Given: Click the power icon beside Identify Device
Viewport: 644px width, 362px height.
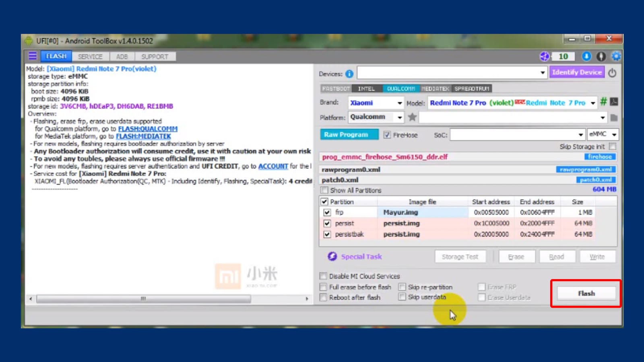Looking at the screenshot, I should point(612,73).
